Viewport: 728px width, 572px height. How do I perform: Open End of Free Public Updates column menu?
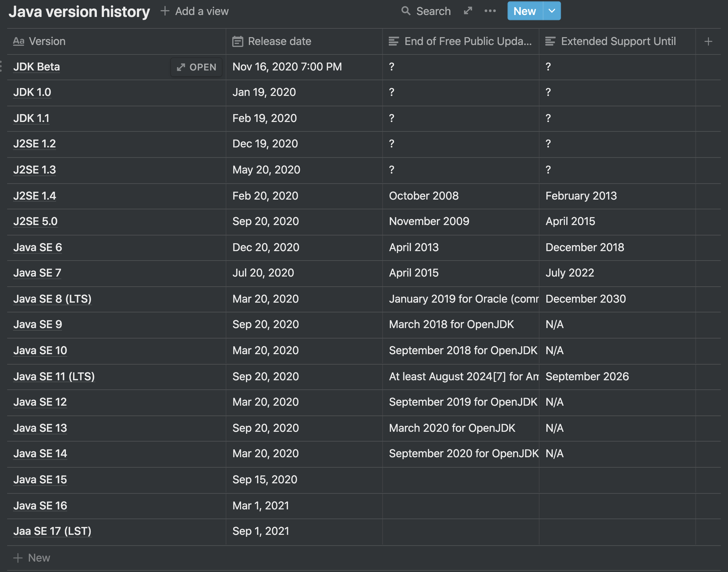(467, 41)
